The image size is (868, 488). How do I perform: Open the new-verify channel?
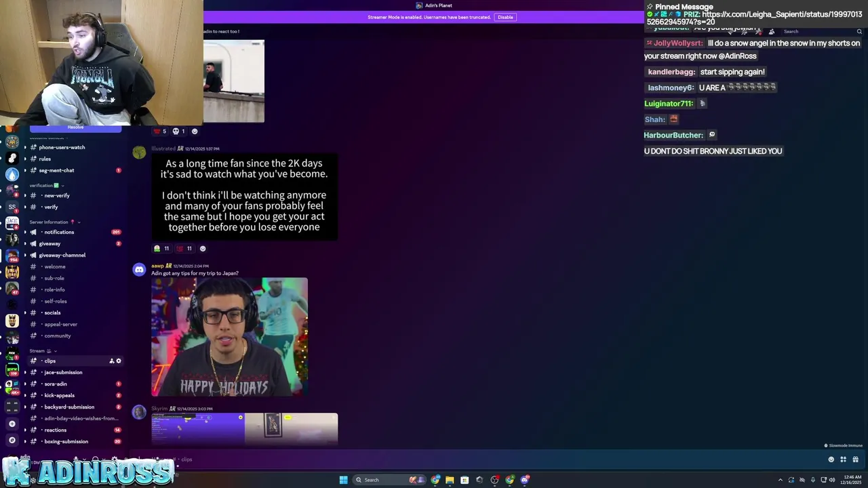[x=75, y=195]
